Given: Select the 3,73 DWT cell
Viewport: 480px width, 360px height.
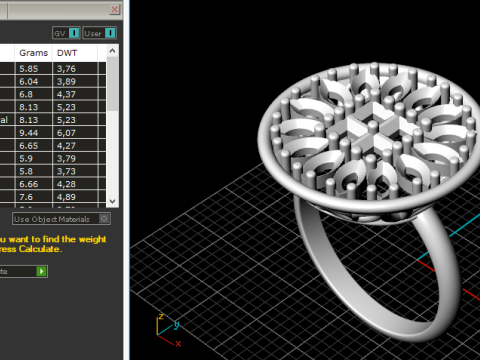Looking at the screenshot, I should tap(75, 171).
